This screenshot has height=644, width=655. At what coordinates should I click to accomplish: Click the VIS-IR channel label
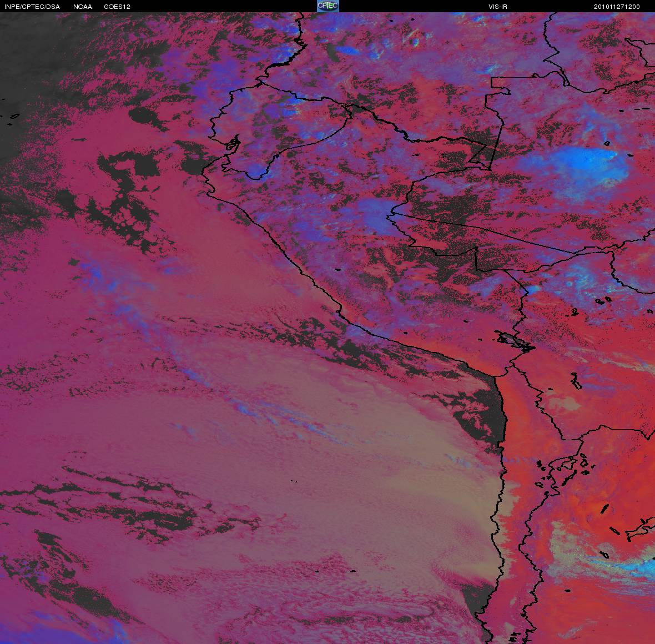point(498,7)
